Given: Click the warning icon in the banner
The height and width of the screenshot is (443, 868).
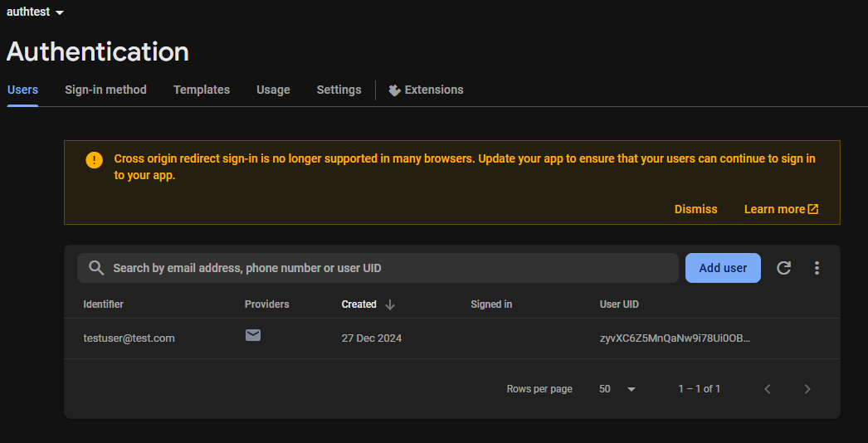Looking at the screenshot, I should (95, 159).
